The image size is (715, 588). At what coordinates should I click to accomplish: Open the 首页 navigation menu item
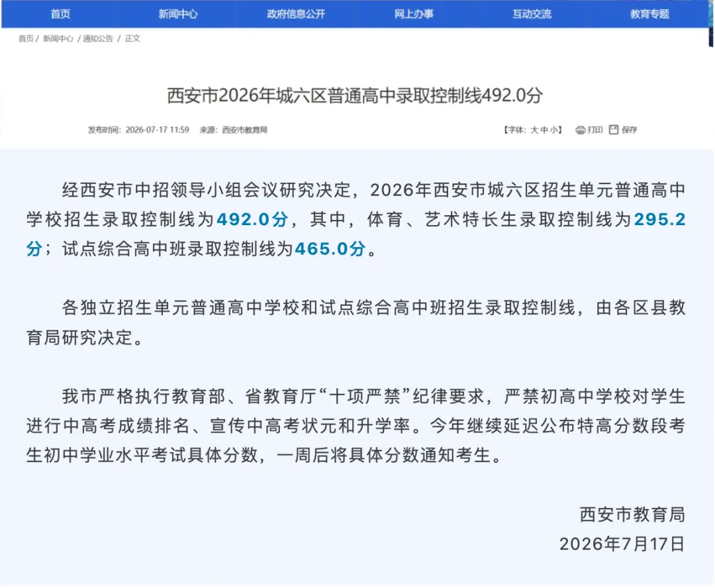click(60, 14)
